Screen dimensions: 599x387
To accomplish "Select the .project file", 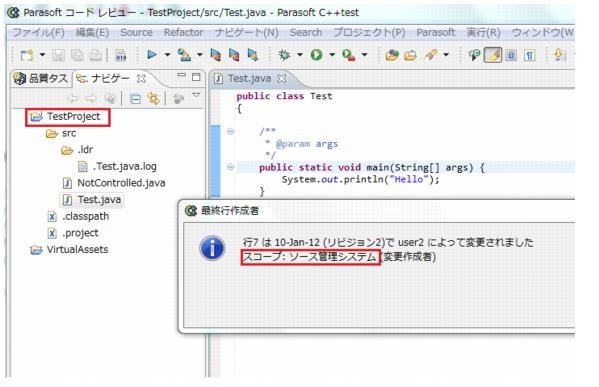I will 73,233.
